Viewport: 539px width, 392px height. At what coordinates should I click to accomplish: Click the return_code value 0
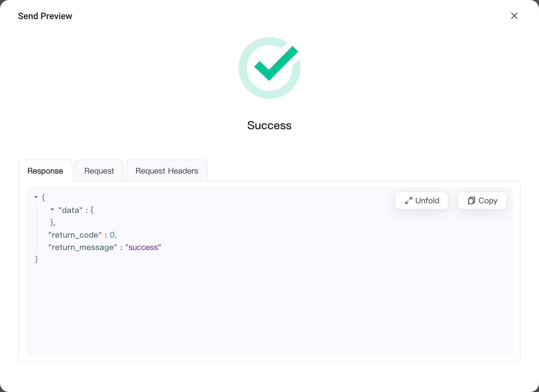(x=112, y=235)
